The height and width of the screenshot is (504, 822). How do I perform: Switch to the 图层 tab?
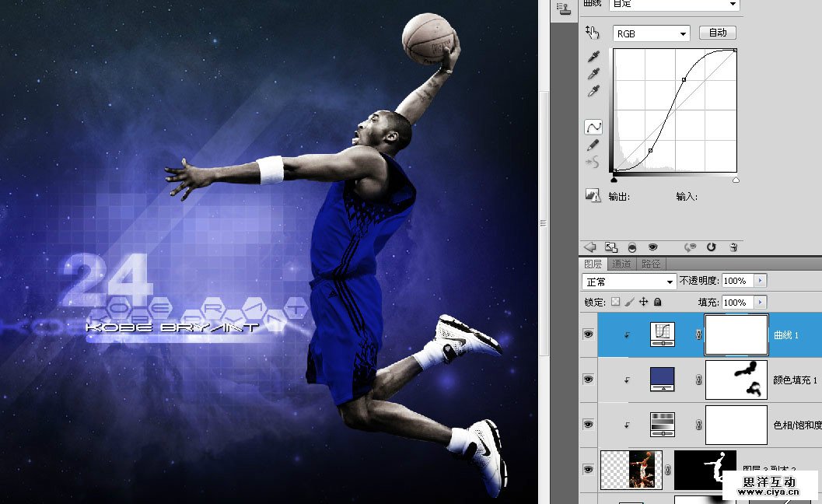(x=593, y=264)
